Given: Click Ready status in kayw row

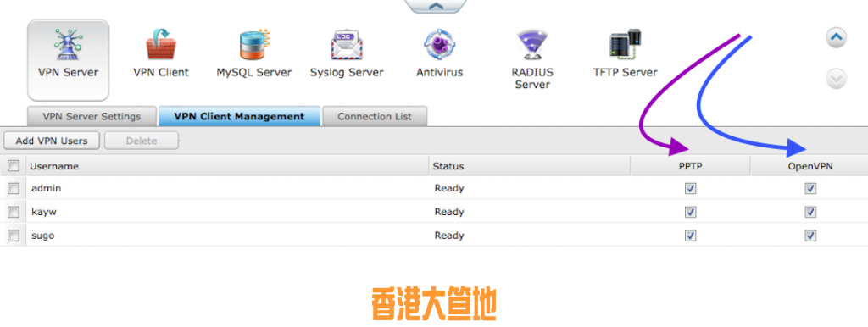Looking at the screenshot, I should coord(449,212).
